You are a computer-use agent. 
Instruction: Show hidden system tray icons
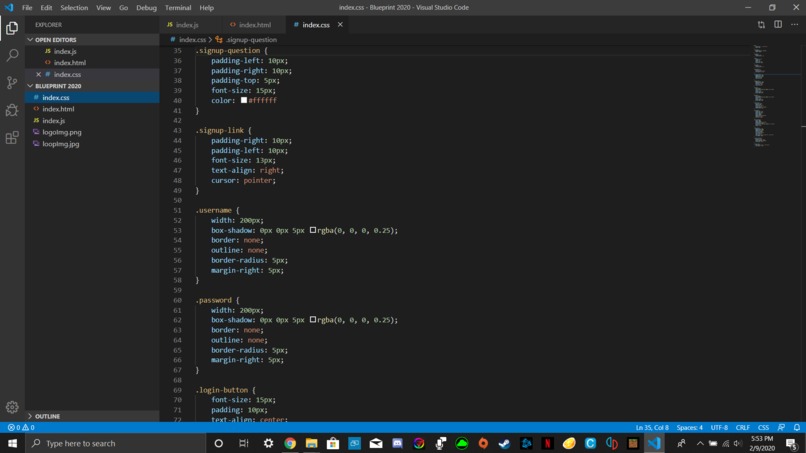(x=700, y=443)
